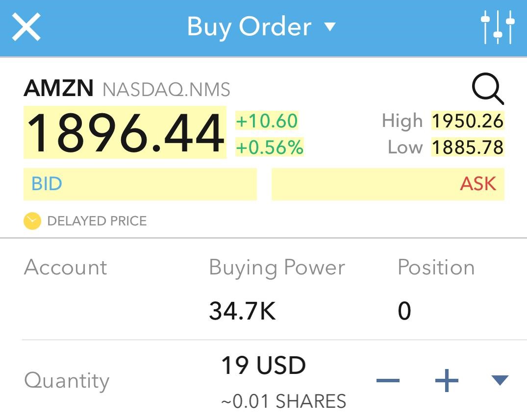Tap the Position value 0
This screenshot has width=527, height=420.
pyautogui.click(x=404, y=311)
